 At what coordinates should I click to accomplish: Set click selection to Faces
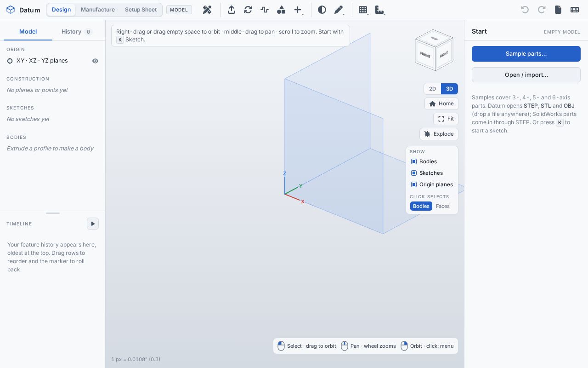[x=443, y=206]
